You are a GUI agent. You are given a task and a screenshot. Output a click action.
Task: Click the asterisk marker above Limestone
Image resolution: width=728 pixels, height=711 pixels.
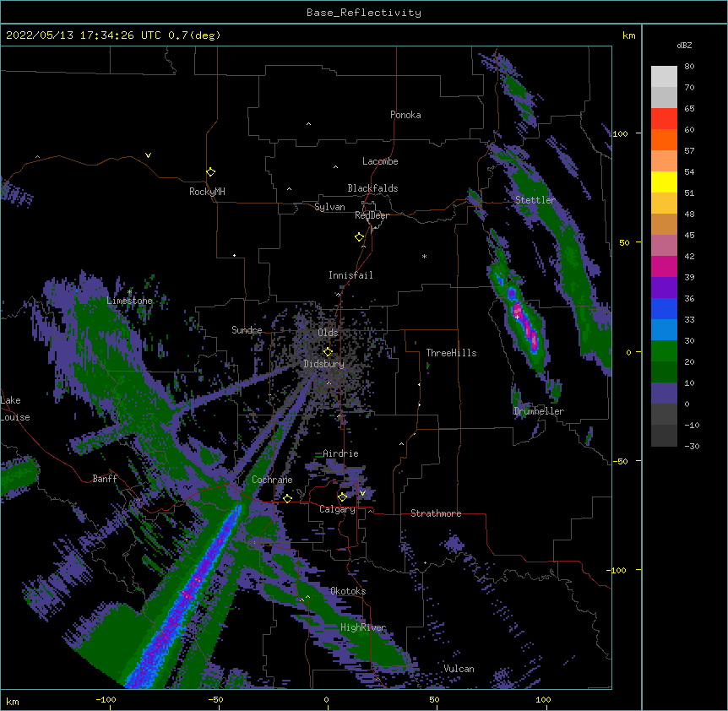pos(129,292)
